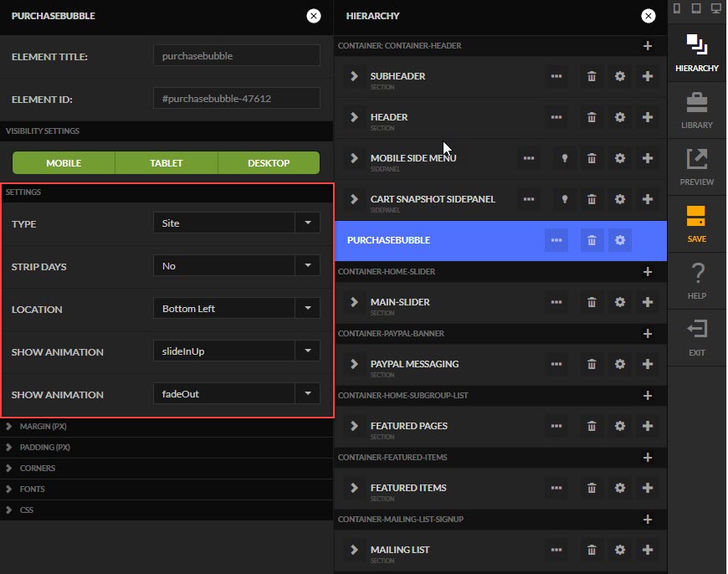Open Purchasebubble settings gear

coord(620,240)
